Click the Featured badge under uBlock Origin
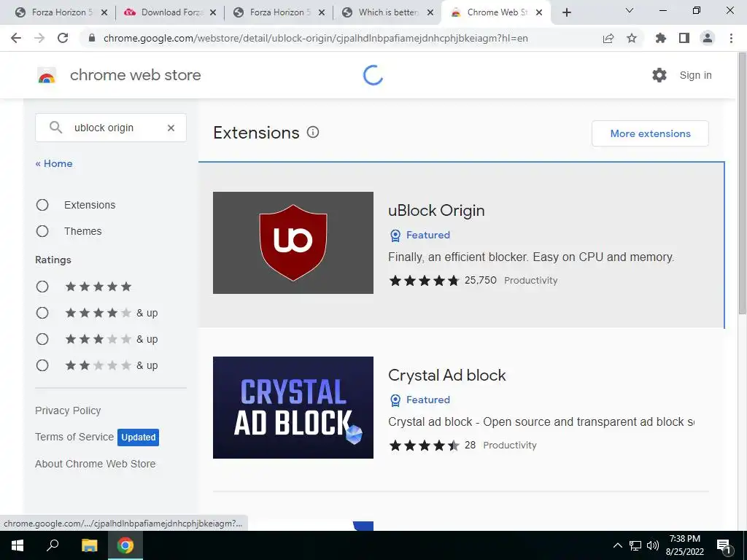 point(419,235)
